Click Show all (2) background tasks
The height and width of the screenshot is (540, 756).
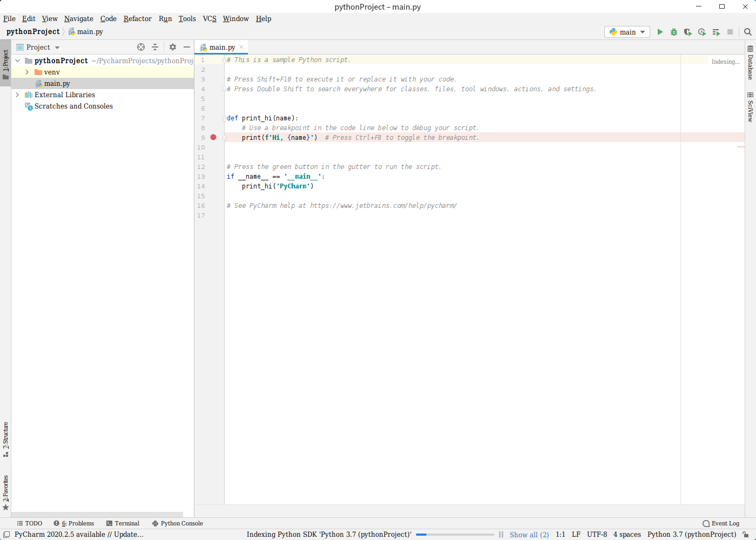[529, 535]
